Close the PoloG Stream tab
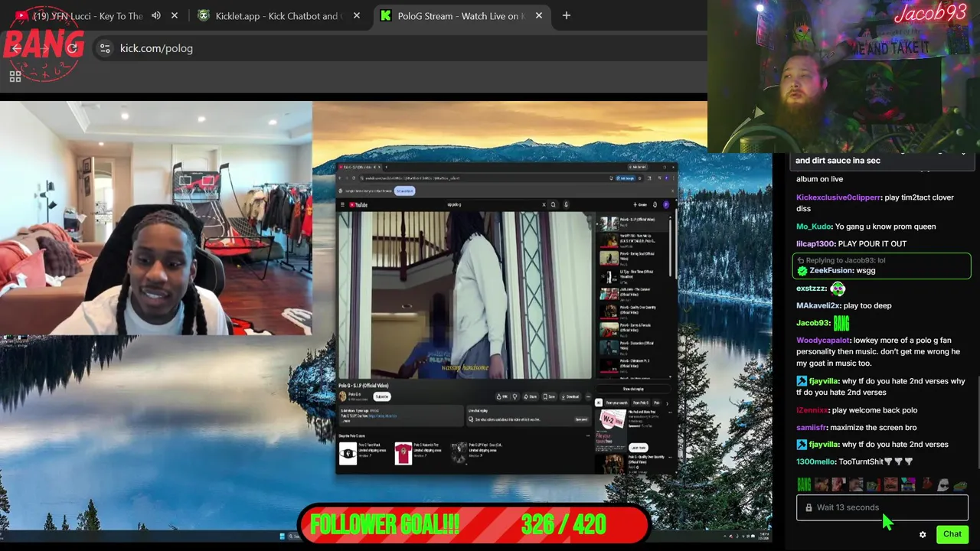Viewport: 980px width, 551px height. pos(539,15)
